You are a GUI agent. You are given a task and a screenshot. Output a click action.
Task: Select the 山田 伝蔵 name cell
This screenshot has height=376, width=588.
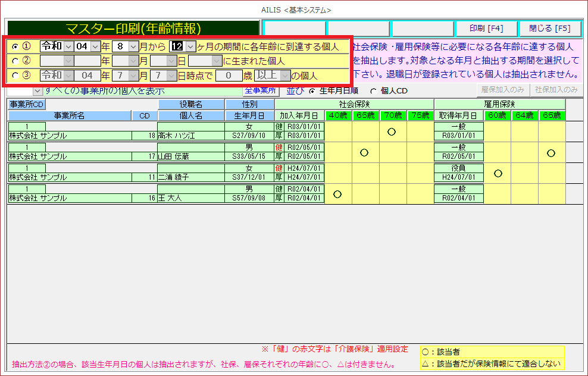[x=190, y=156]
